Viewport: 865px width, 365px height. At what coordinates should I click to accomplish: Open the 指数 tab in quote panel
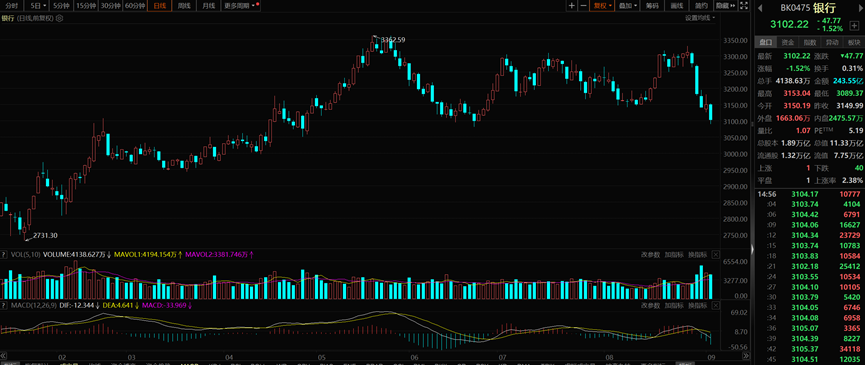point(809,42)
